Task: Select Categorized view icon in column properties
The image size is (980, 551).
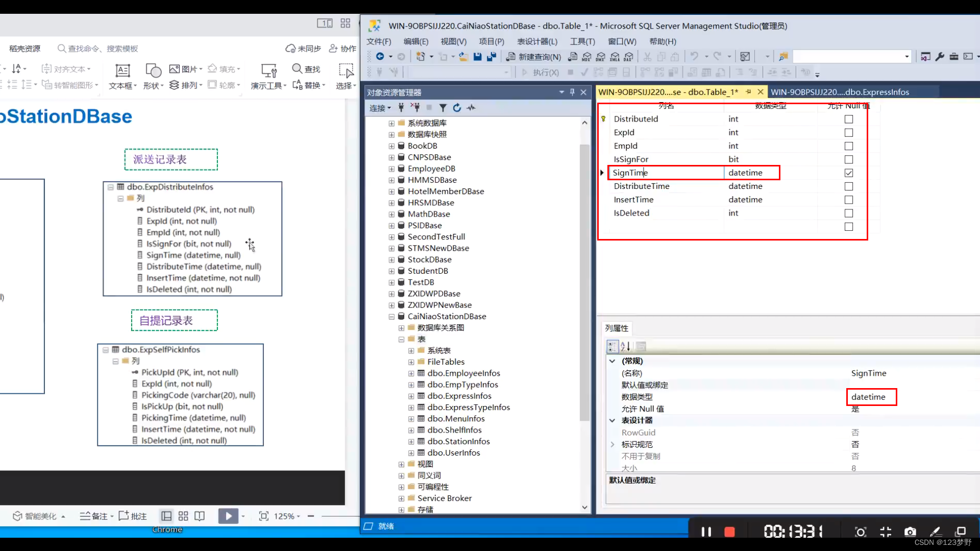Action: point(612,347)
